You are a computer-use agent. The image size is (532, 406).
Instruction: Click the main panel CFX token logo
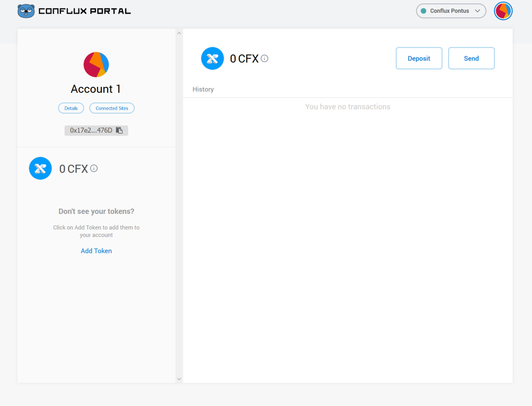click(x=212, y=59)
